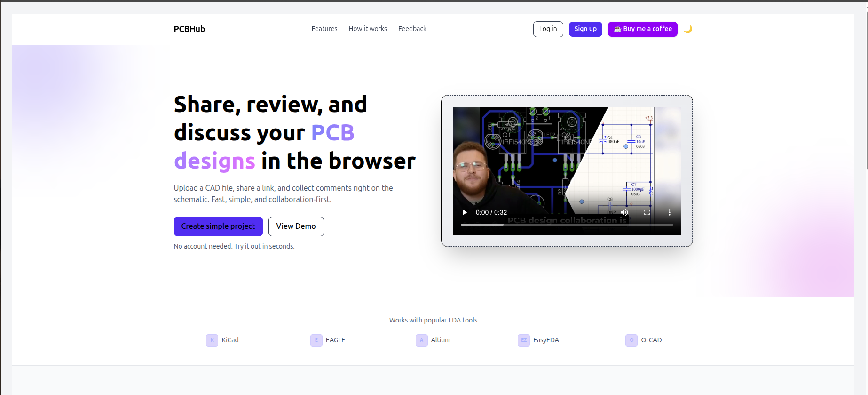Click the View Demo button
Viewport: 868px width, 395px height.
296,226
